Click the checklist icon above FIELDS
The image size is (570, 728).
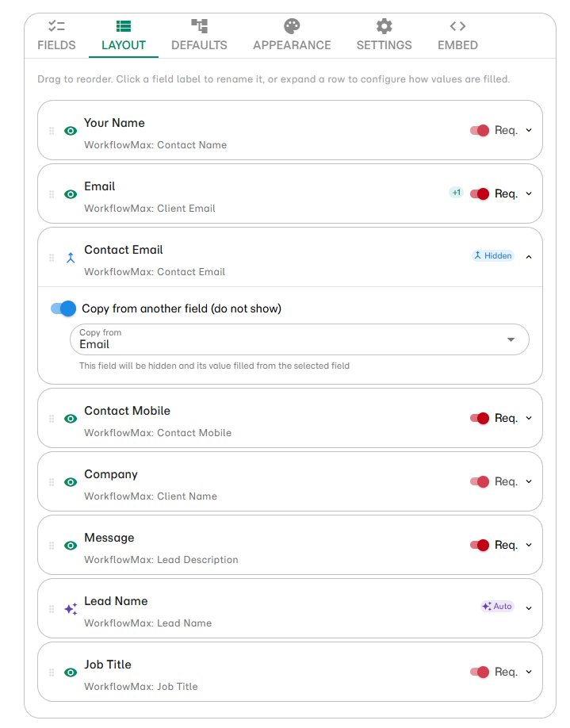pos(55,26)
